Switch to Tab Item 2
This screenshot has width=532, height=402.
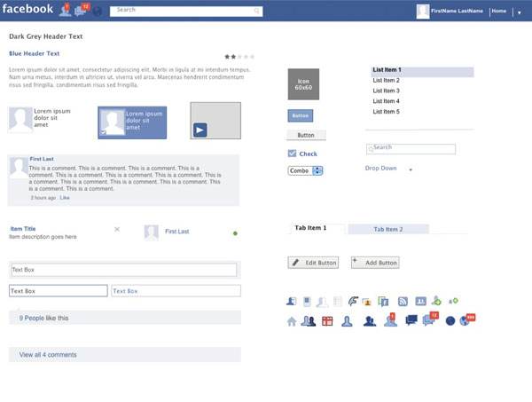pos(388,229)
